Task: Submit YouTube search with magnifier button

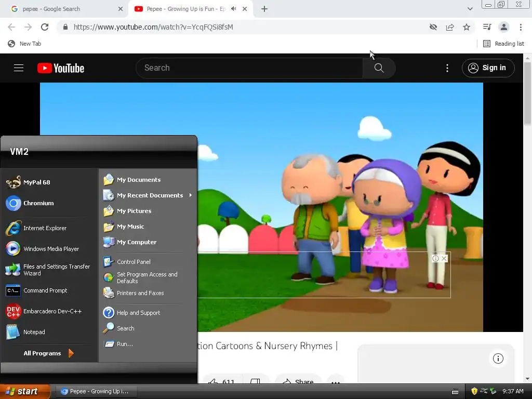Action: pos(379,68)
